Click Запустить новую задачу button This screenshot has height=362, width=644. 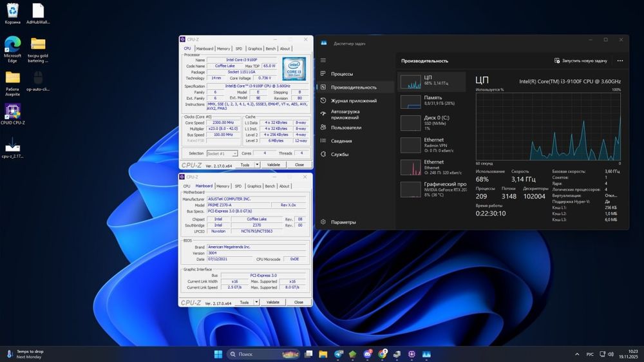tap(580, 61)
